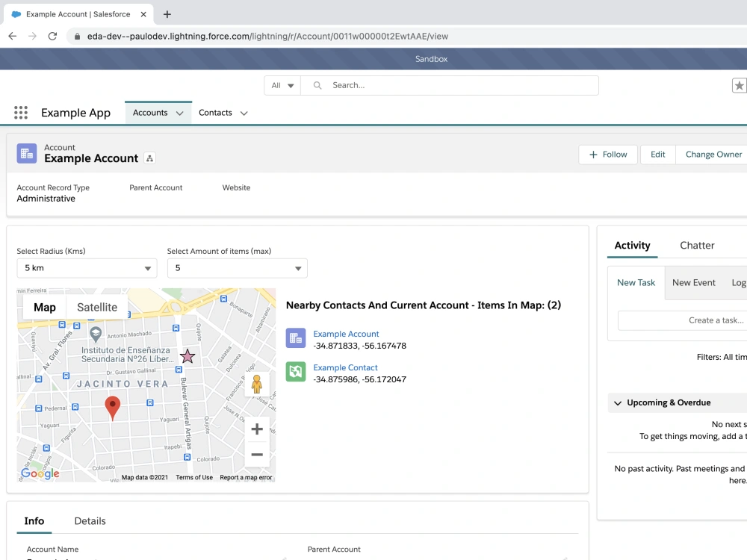The height and width of the screenshot is (560, 747).
Task: Switch map to Map view
Action: coord(45,307)
